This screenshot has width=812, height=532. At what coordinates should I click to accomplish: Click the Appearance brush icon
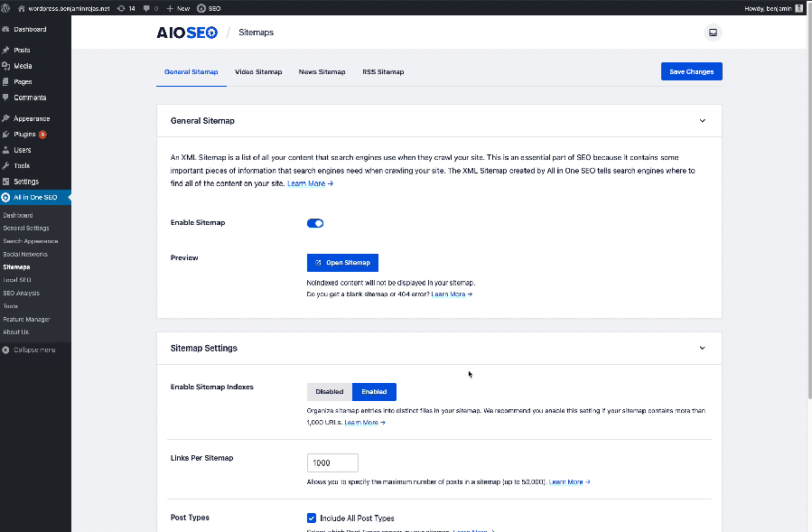[x=5, y=118]
